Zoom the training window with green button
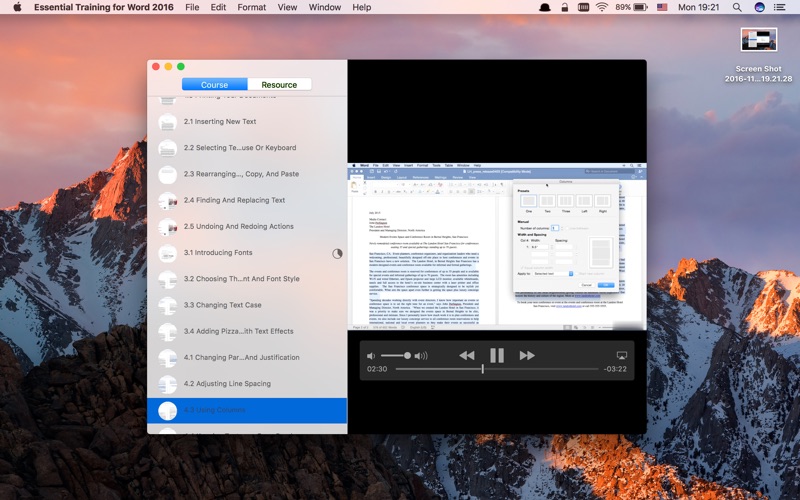 point(181,66)
